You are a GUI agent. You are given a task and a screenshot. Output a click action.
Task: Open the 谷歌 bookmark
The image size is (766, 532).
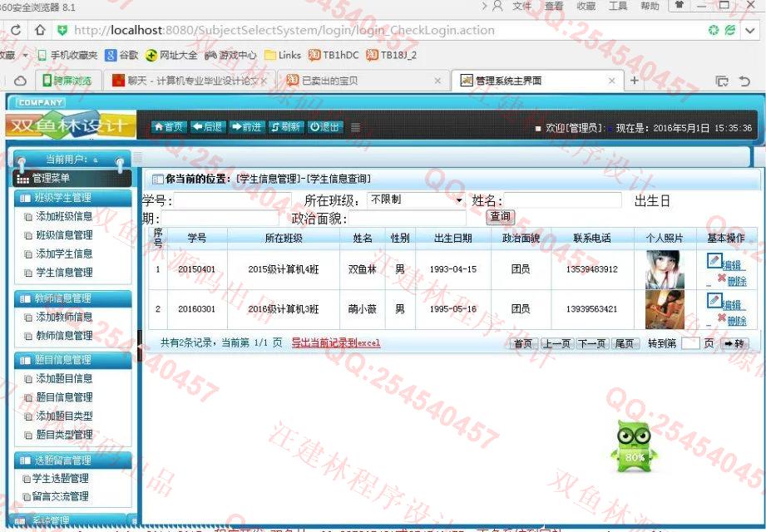point(122,55)
